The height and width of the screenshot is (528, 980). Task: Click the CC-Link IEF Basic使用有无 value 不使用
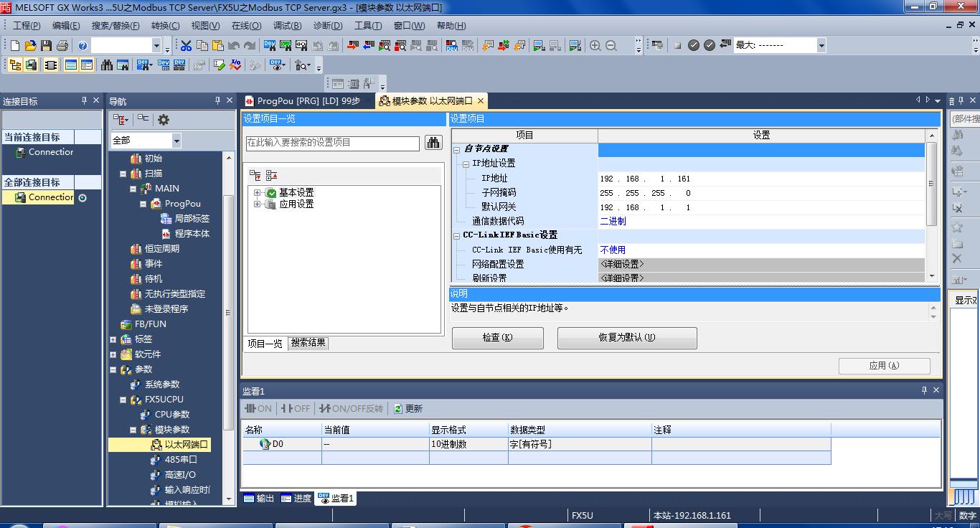(x=761, y=250)
